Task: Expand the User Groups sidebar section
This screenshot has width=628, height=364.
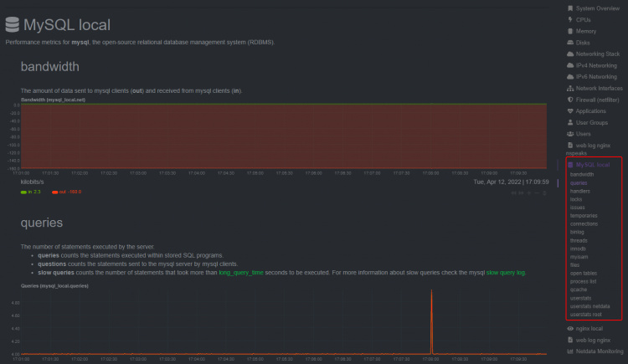Action: 592,122
